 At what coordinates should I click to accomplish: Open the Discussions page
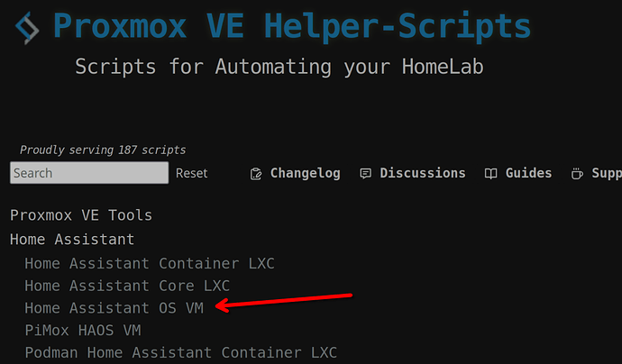pyautogui.click(x=423, y=173)
